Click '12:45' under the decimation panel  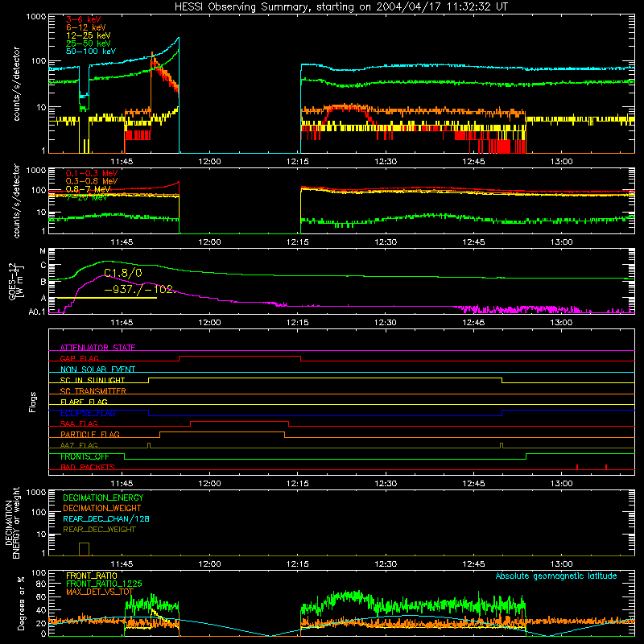point(473,564)
